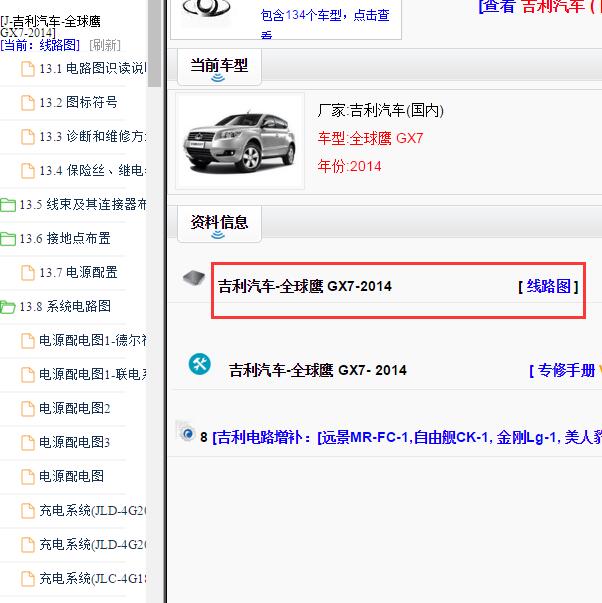Click [刷新] refresh link
Screen dimensions: 602x603
coord(105,45)
